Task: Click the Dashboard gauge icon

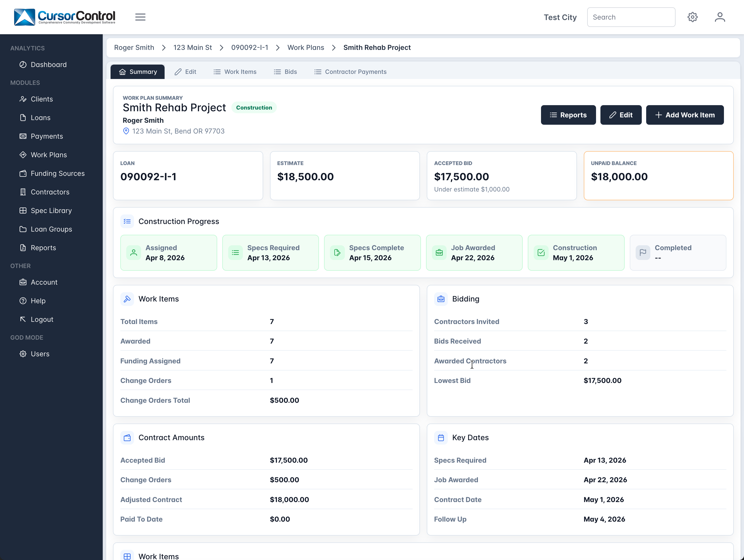Action: pos(23,65)
